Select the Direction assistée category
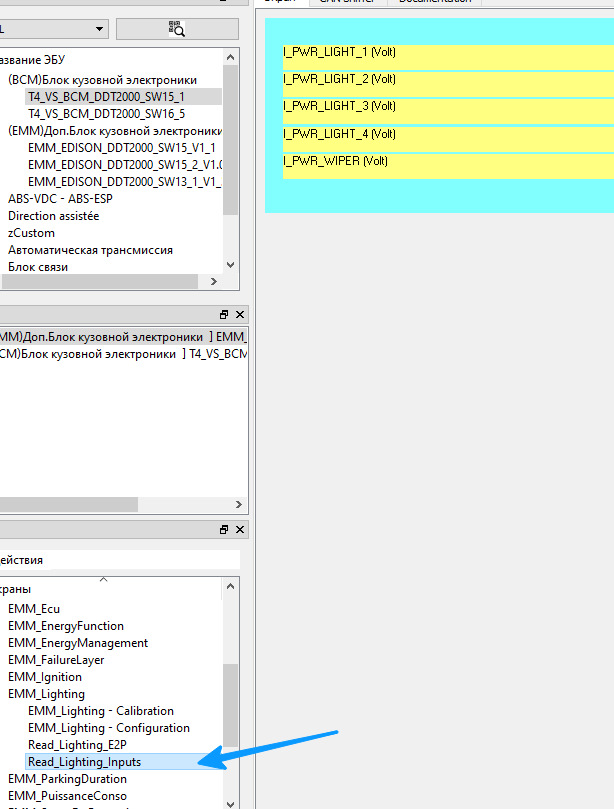Viewport: 614px width, 809px height. 53,216
